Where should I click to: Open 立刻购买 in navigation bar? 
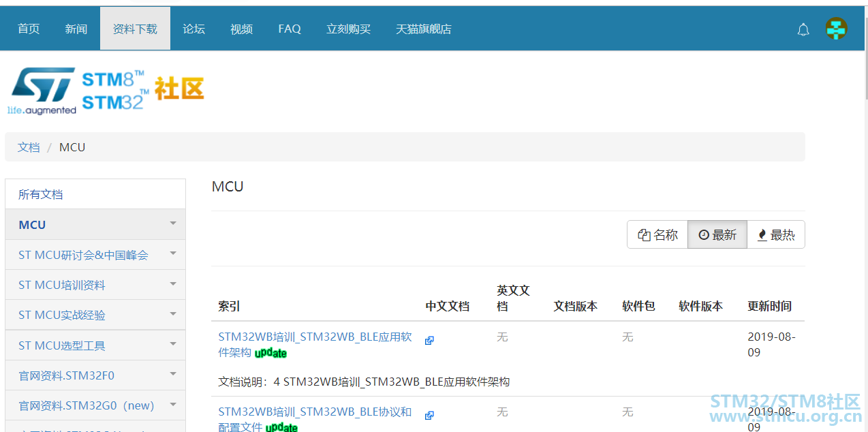[x=349, y=29]
